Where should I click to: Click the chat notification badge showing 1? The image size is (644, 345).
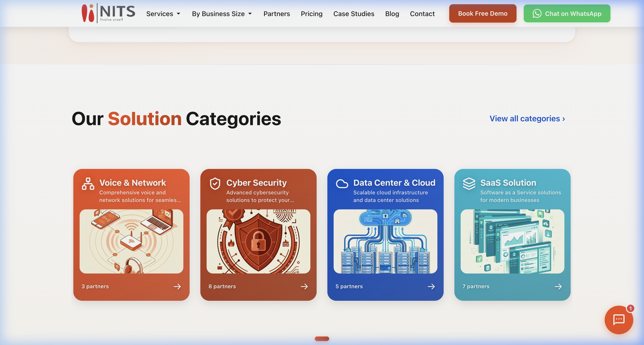point(630,309)
